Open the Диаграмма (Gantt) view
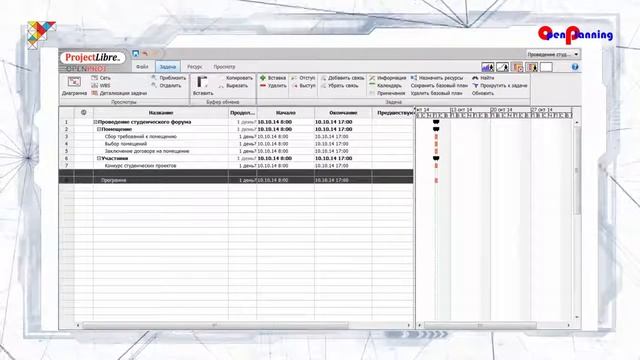 click(x=74, y=86)
